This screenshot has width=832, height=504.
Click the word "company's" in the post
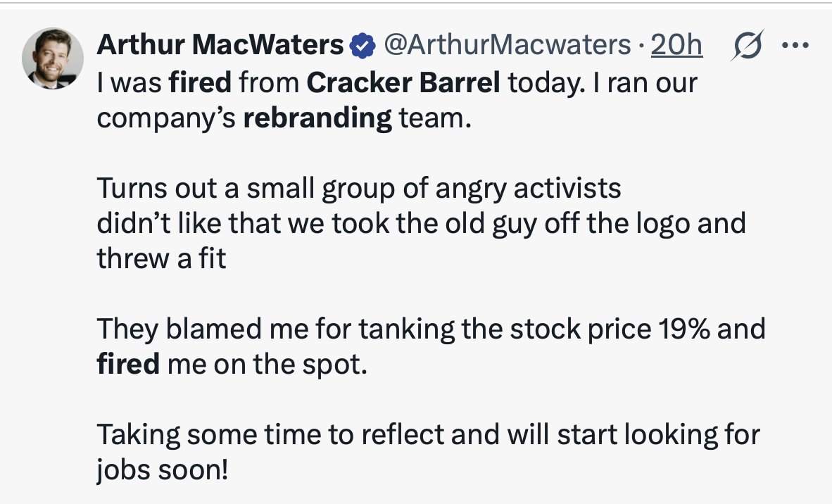pyautogui.click(x=166, y=118)
